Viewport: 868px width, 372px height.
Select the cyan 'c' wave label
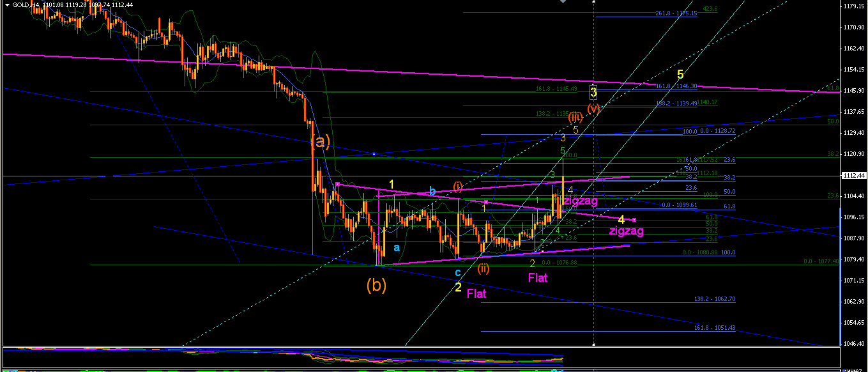(457, 273)
